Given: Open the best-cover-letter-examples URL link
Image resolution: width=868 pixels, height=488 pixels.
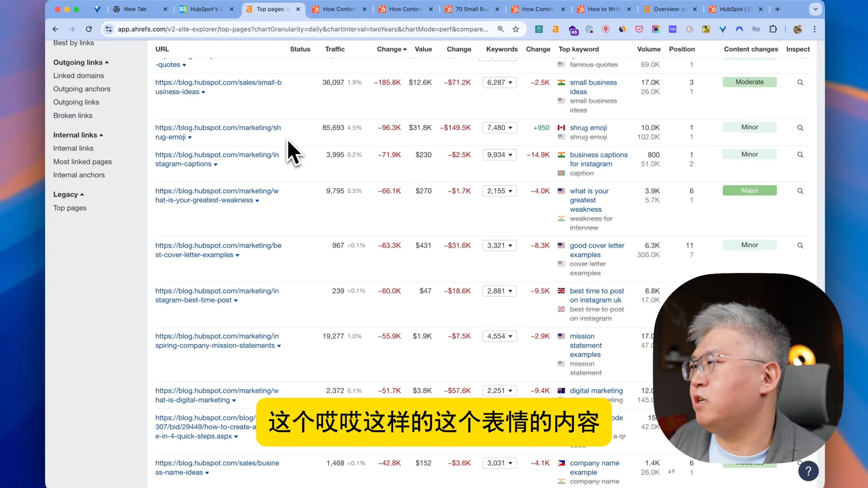Looking at the screenshot, I should 218,250.
